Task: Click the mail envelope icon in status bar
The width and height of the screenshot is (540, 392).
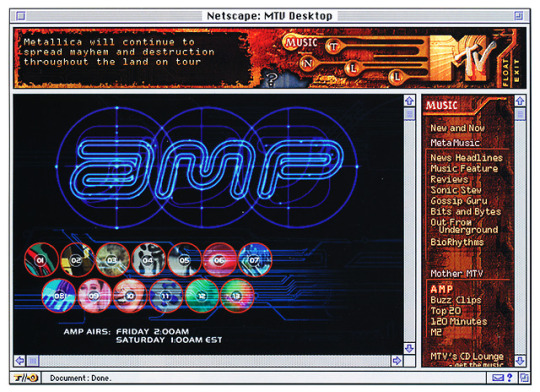Action: [498, 378]
